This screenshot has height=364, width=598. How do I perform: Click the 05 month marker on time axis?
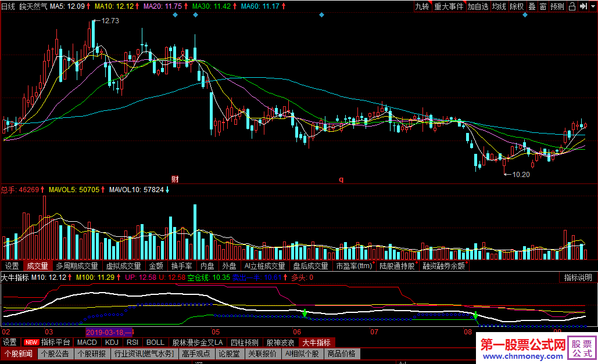(x=216, y=332)
